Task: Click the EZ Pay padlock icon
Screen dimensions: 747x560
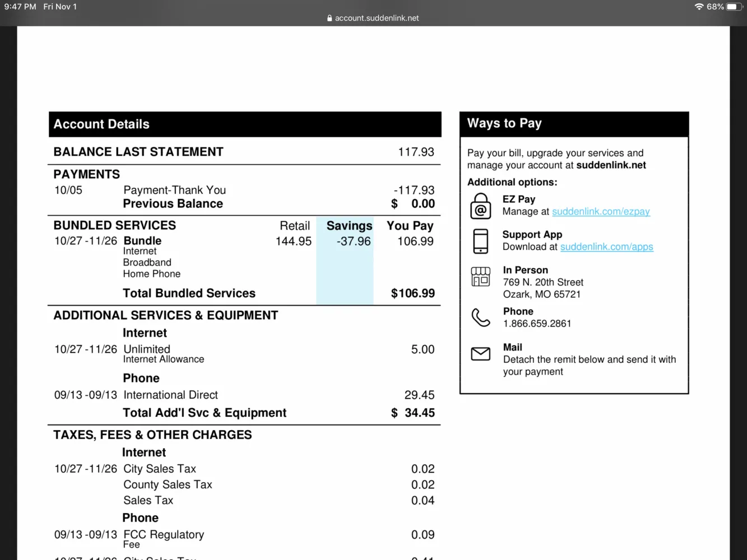Action: 481,206
